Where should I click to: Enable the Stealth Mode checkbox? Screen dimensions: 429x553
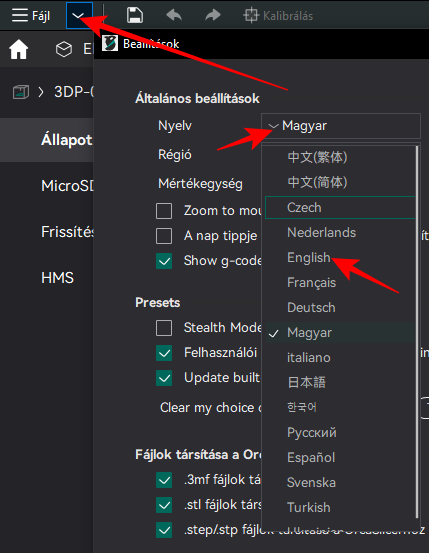[x=164, y=328]
